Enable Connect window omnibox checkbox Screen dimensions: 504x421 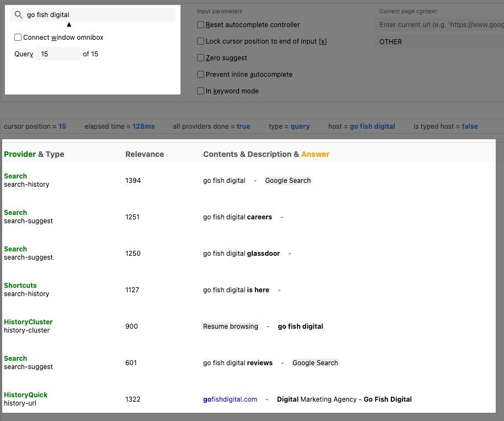pyautogui.click(x=18, y=38)
